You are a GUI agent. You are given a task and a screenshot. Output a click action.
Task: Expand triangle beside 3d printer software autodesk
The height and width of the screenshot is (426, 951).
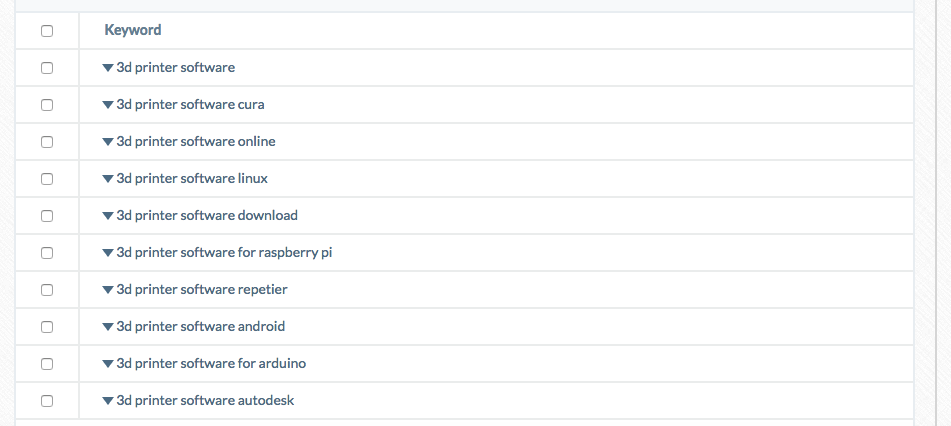(108, 401)
